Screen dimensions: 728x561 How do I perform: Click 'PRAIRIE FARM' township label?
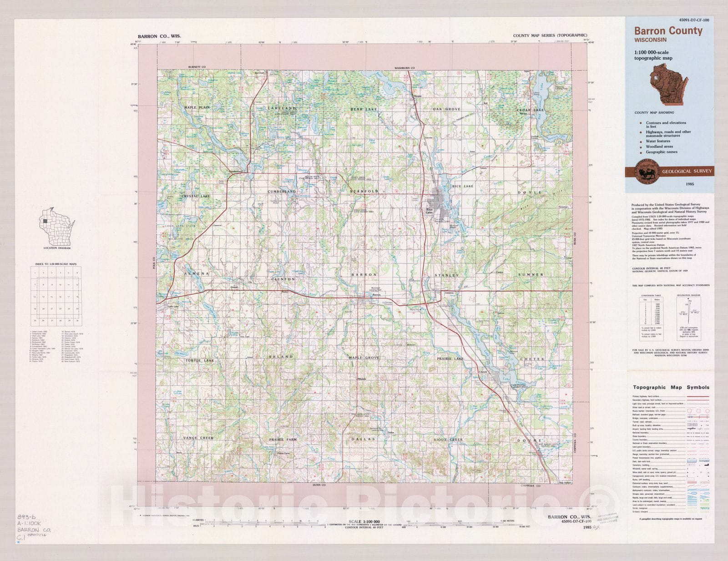tap(283, 440)
